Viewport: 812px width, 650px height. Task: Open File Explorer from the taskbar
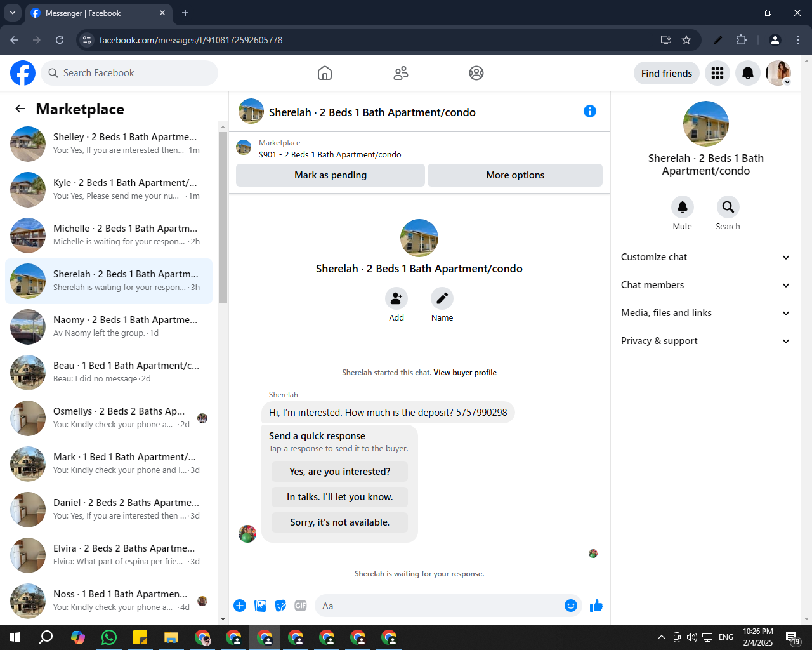(171, 637)
